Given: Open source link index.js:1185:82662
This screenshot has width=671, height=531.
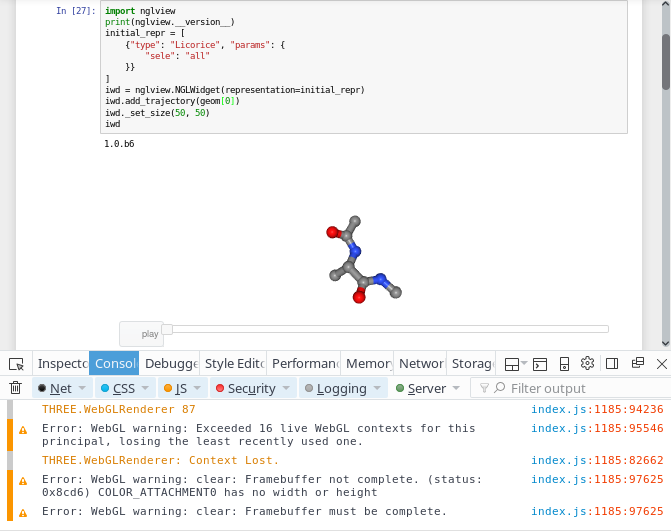Looking at the screenshot, I should coord(597,460).
